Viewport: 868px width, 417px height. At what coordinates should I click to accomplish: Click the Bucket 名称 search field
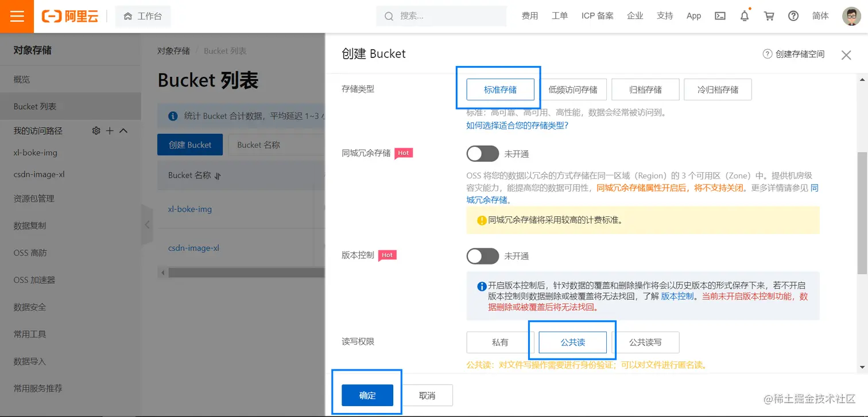point(277,145)
